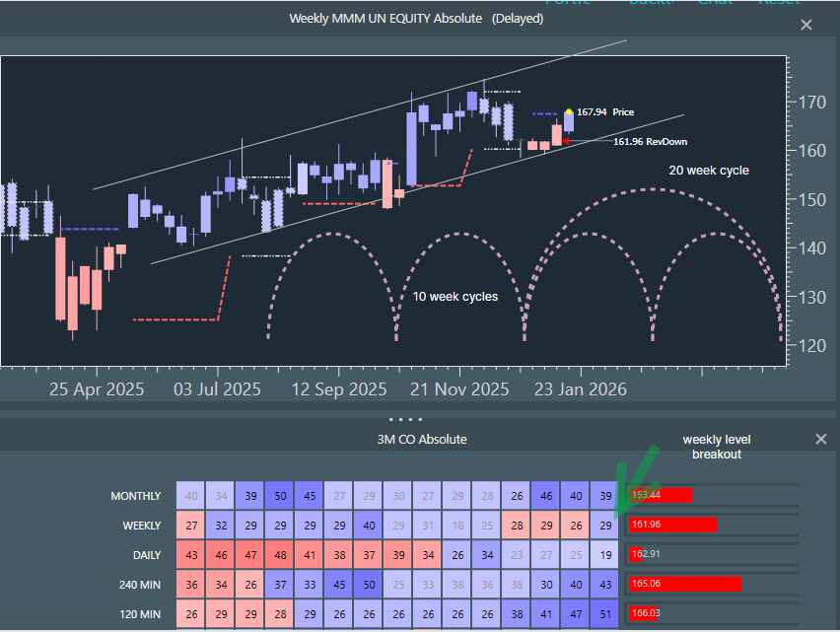Click the '10 week cycles' annotation

point(455,296)
